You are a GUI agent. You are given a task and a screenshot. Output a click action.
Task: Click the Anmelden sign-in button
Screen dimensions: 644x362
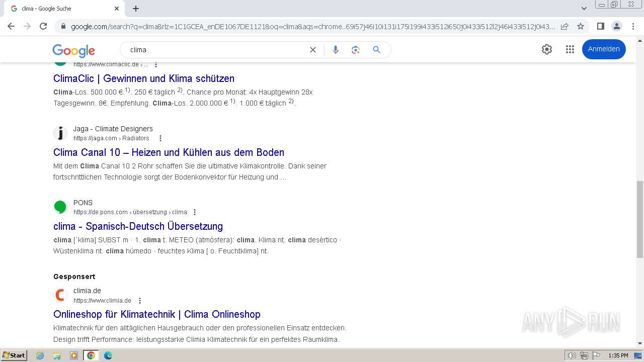604,49
